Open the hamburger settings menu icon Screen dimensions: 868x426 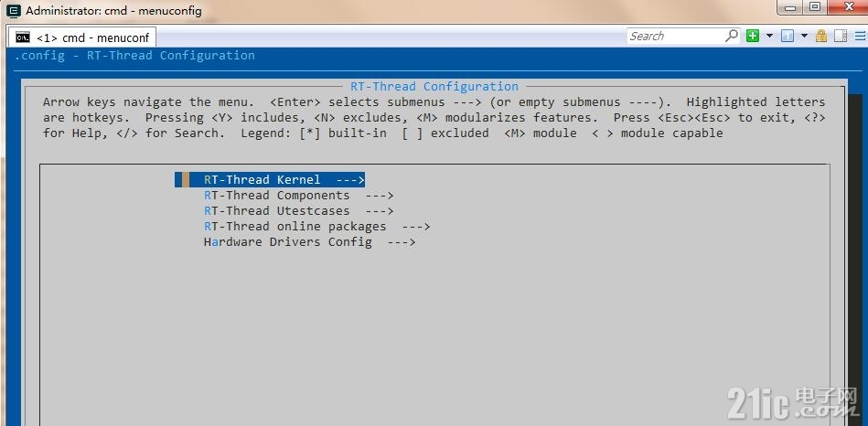861,36
